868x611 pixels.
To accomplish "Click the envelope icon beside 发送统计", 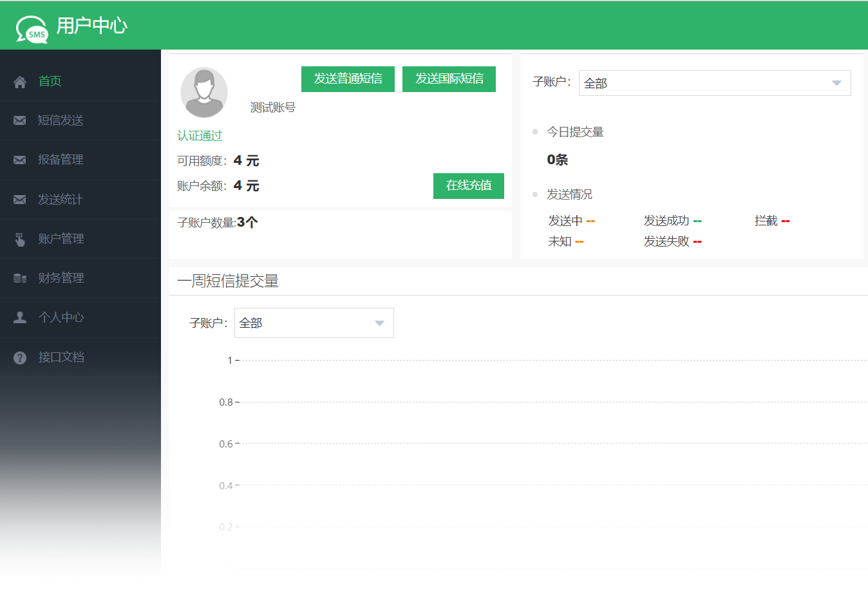I will tap(20, 200).
